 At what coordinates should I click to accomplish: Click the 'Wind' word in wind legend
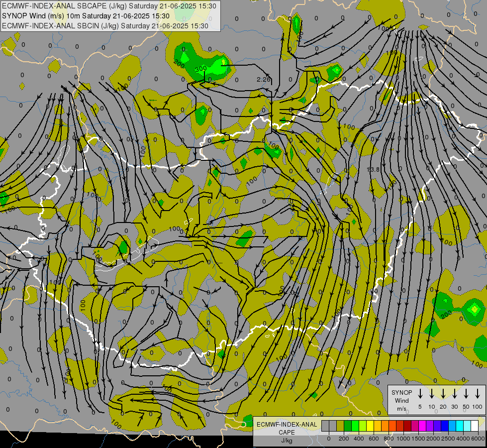click(401, 400)
